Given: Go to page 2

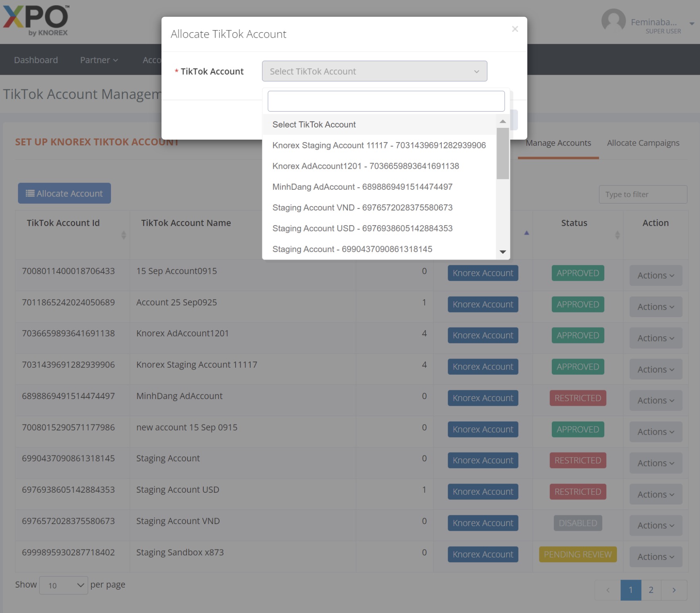Looking at the screenshot, I should 651,590.
